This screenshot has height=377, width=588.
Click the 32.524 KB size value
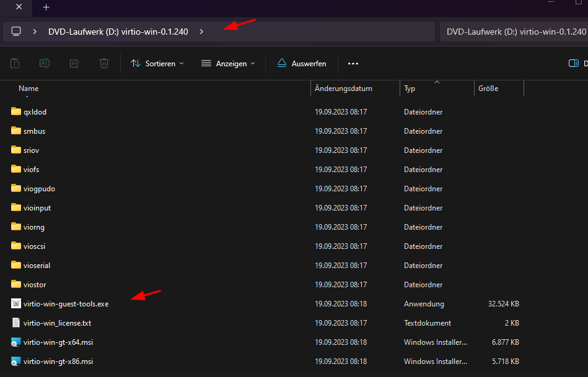[x=504, y=304]
